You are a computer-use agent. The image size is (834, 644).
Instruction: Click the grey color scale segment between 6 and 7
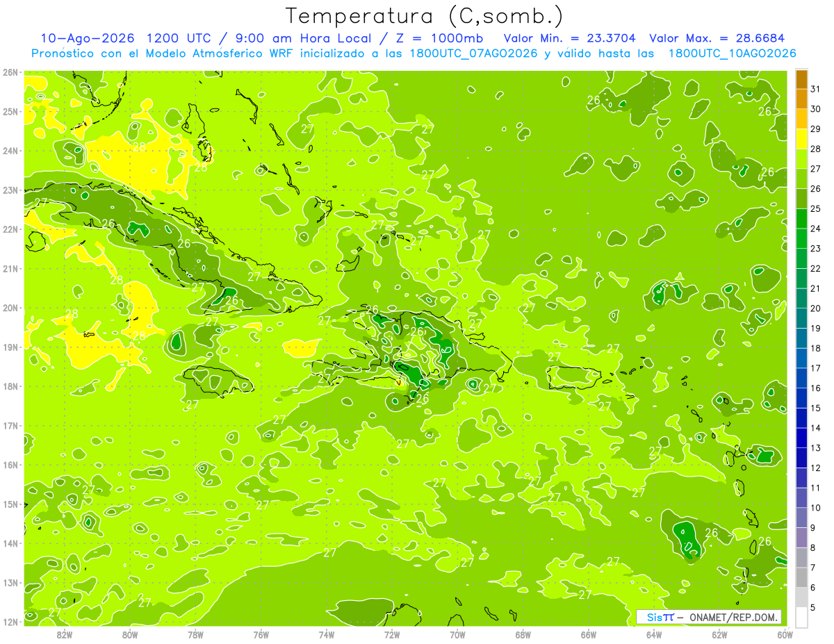pos(801,577)
